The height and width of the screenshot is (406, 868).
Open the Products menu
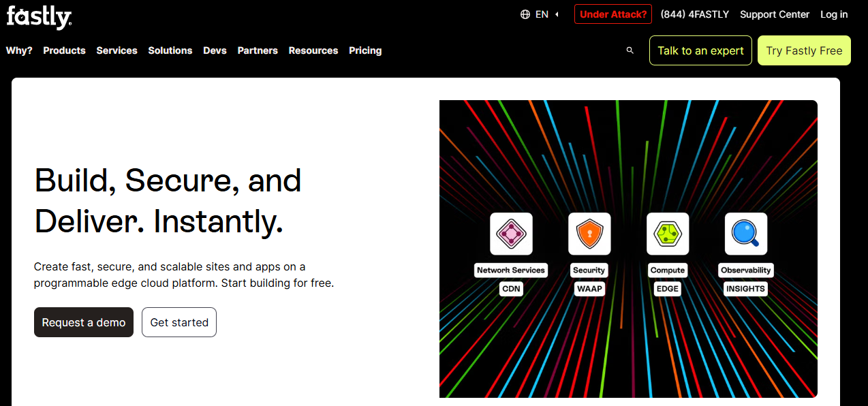(64, 50)
